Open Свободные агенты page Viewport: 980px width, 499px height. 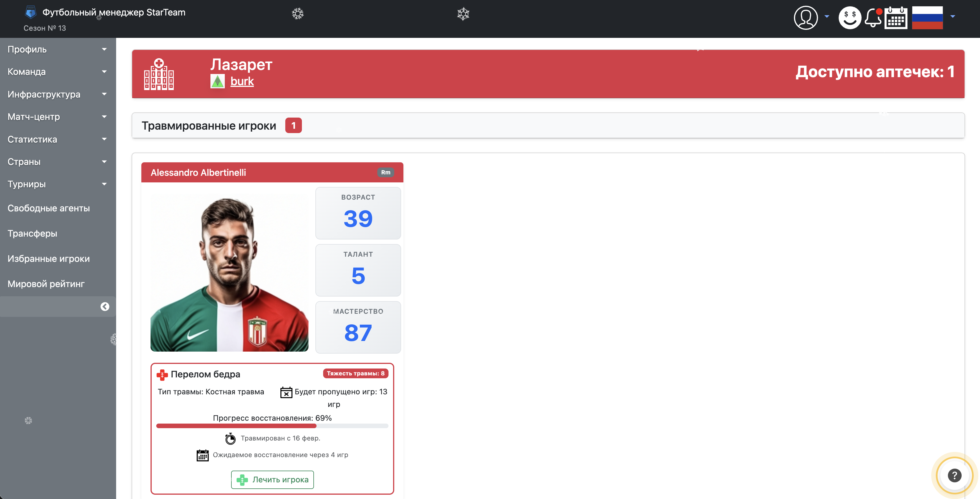(x=49, y=208)
